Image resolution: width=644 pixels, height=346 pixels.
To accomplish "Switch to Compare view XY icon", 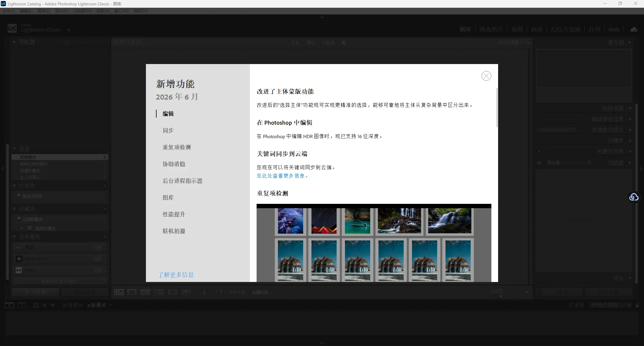I will point(145,292).
